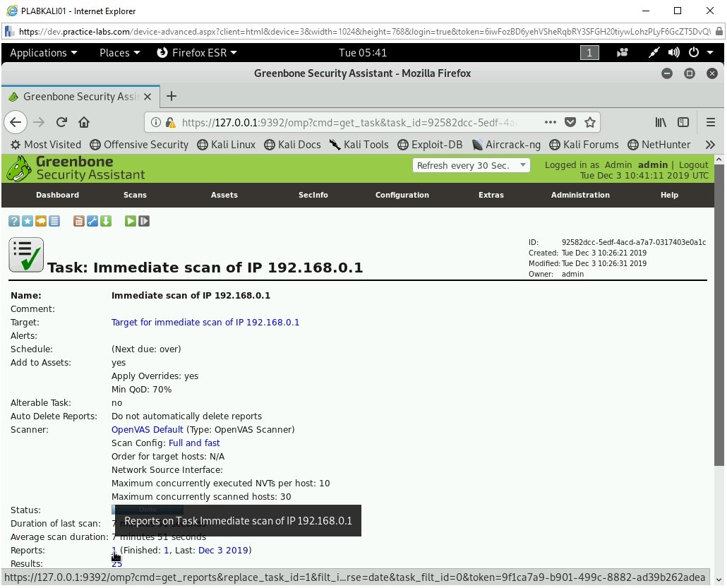
Task: Bookmark this page with the star icon
Action: 590,122
